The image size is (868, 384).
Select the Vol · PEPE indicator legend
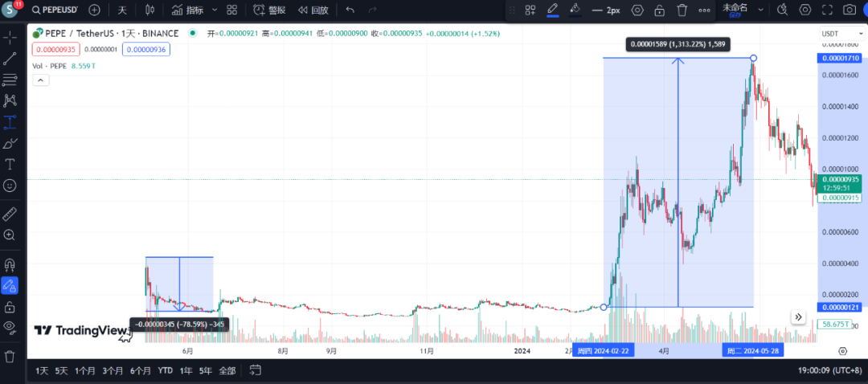point(49,66)
